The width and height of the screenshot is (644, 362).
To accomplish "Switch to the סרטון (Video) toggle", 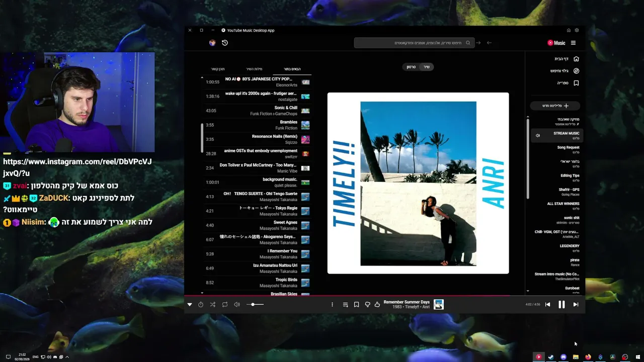I will [x=411, y=67].
